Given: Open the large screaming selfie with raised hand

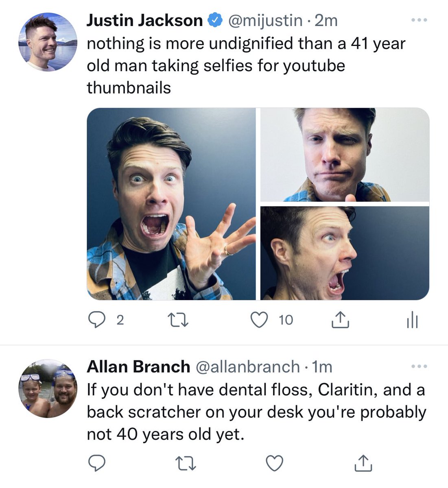Looking at the screenshot, I should tap(171, 204).
